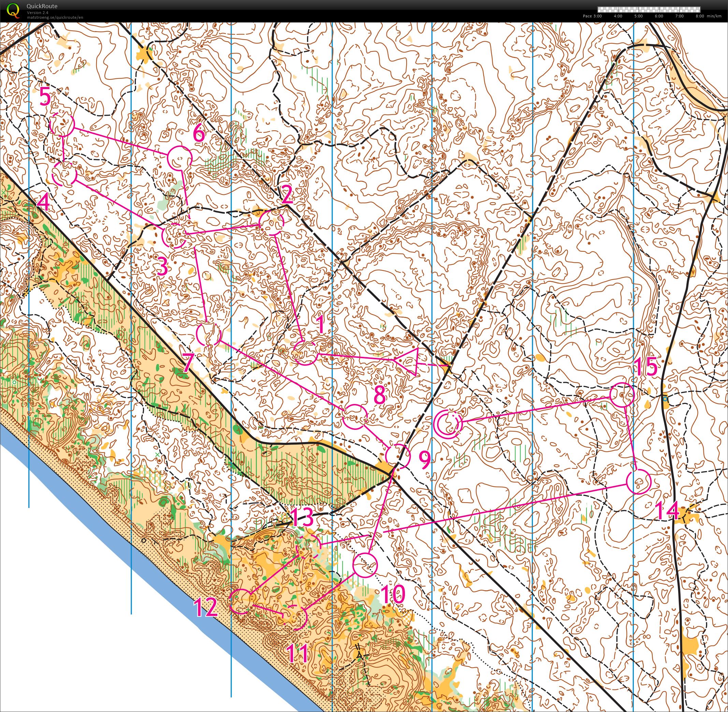
Task: Click the control number label '8'
Action: 379,395
